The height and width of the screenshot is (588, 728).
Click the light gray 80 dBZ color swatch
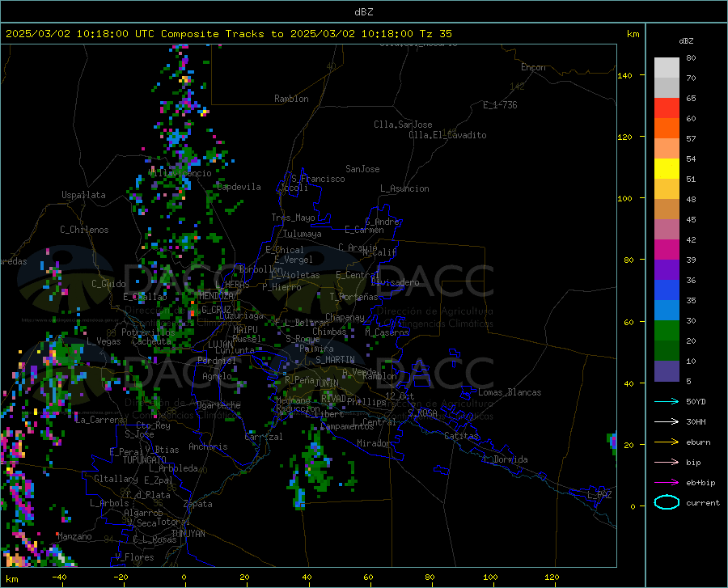pos(667,68)
